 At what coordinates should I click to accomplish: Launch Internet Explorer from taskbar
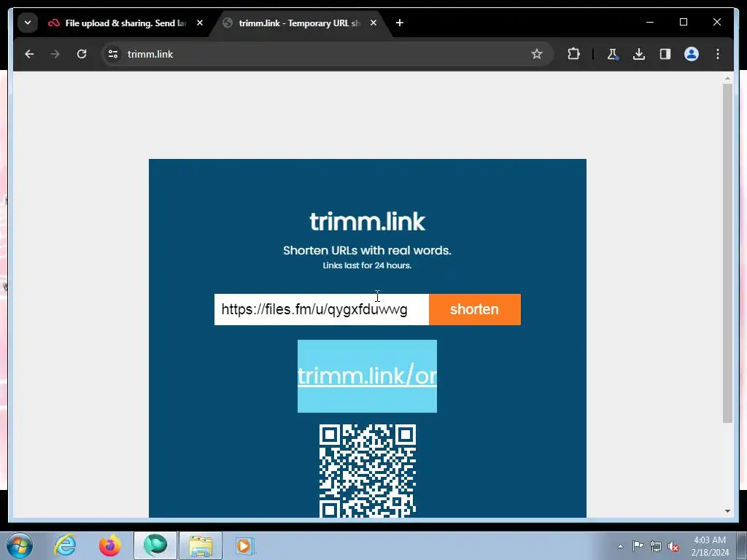65,545
